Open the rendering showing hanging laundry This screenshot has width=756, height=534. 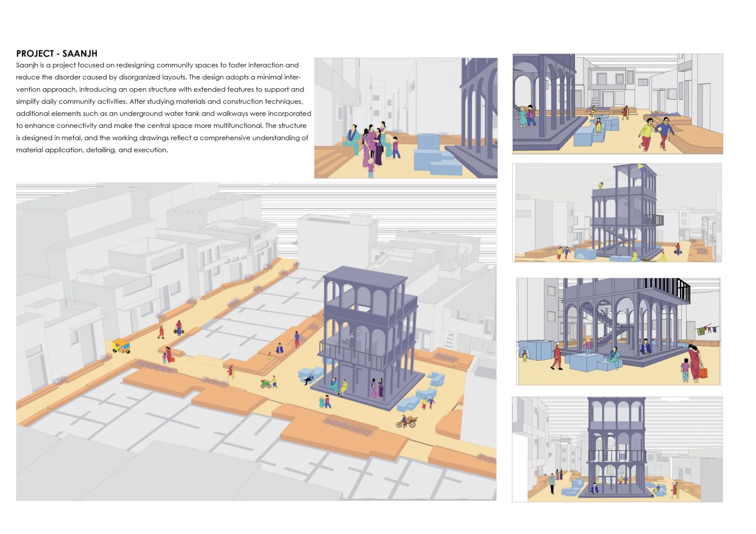click(x=619, y=331)
